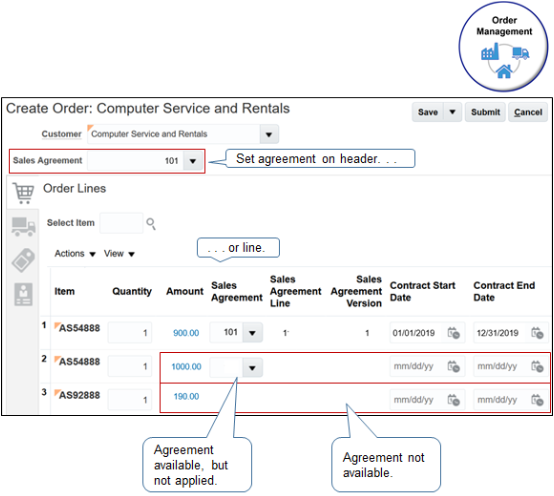The height and width of the screenshot is (496, 554).
Task: Open the Order Lines shopping cart tab
Action: [x=23, y=193]
